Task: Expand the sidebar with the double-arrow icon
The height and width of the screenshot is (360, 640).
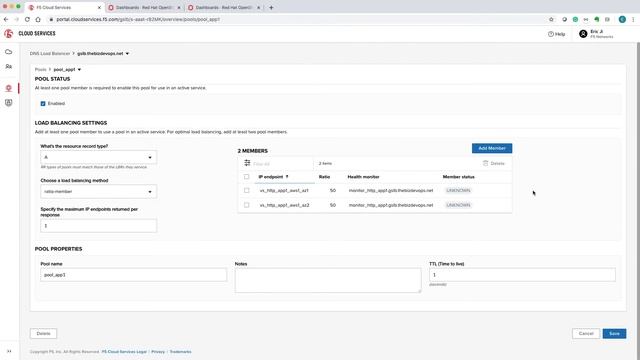Action: (x=9, y=351)
